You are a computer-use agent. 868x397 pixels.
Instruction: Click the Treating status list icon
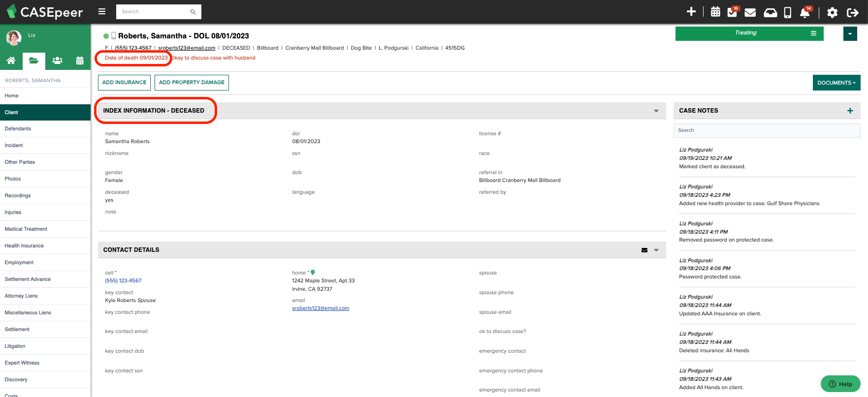point(813,33)
